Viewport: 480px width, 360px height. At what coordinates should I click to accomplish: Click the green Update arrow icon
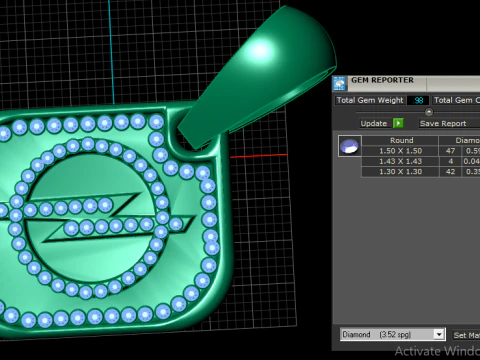398,123
